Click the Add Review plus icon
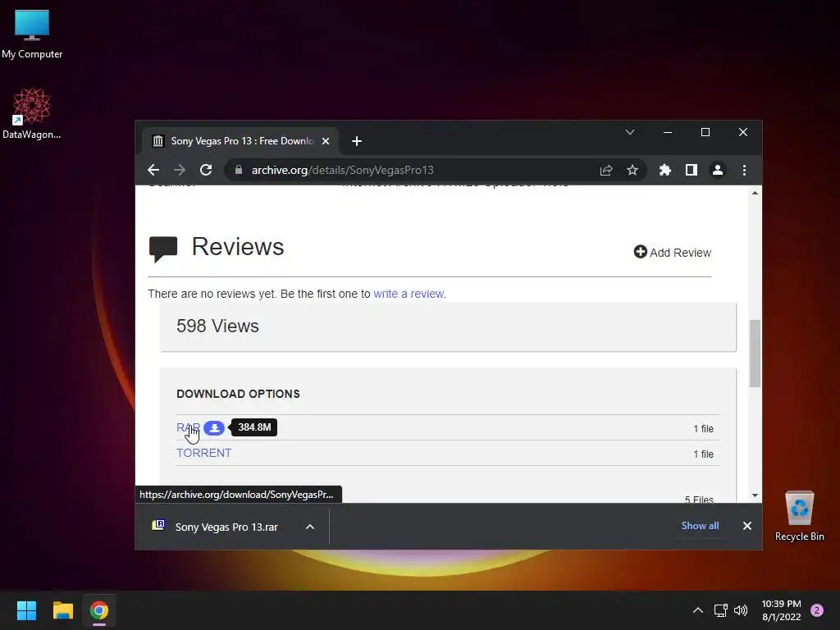The height and width of the screenshot is (630, 840). pyautogui.click(x=640, y=252)
